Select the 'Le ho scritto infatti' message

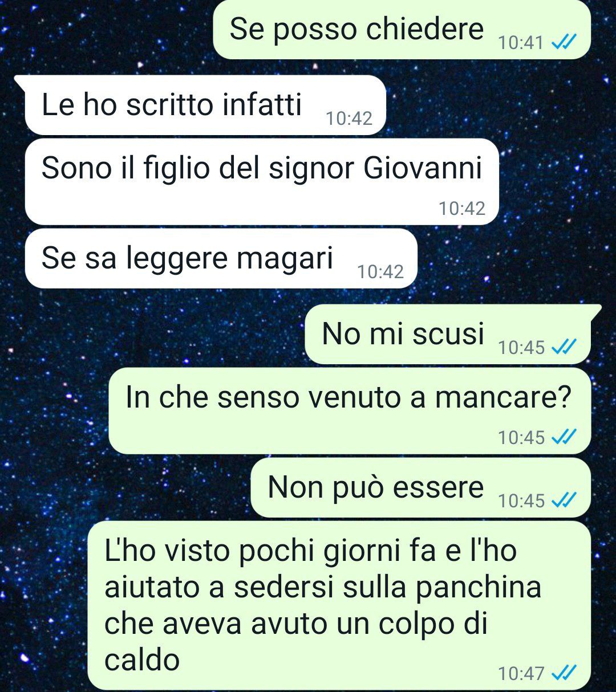(205, 105)
